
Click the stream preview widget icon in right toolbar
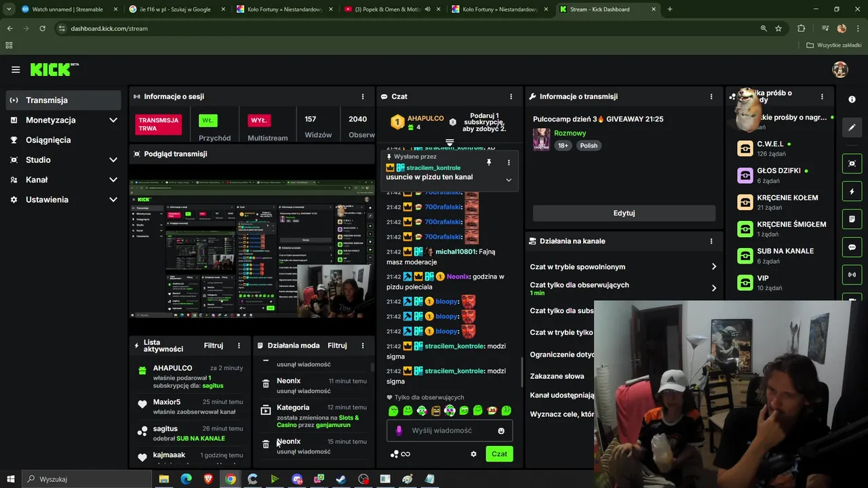(852, 163)
